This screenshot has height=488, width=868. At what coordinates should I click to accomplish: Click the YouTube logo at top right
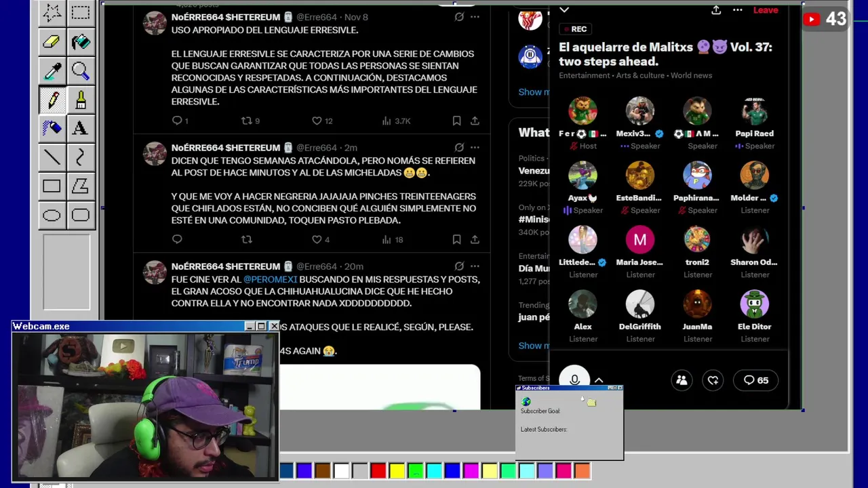point(812,20)
